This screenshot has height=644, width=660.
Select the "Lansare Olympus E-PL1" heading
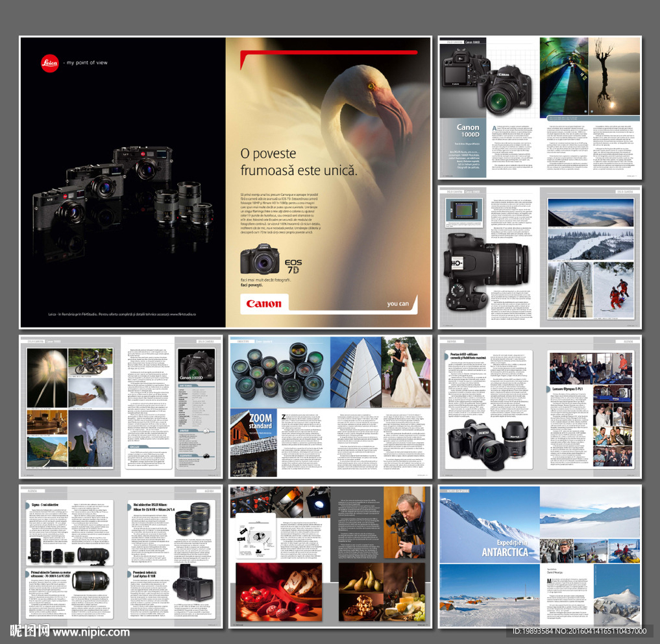tap(567, 389)
